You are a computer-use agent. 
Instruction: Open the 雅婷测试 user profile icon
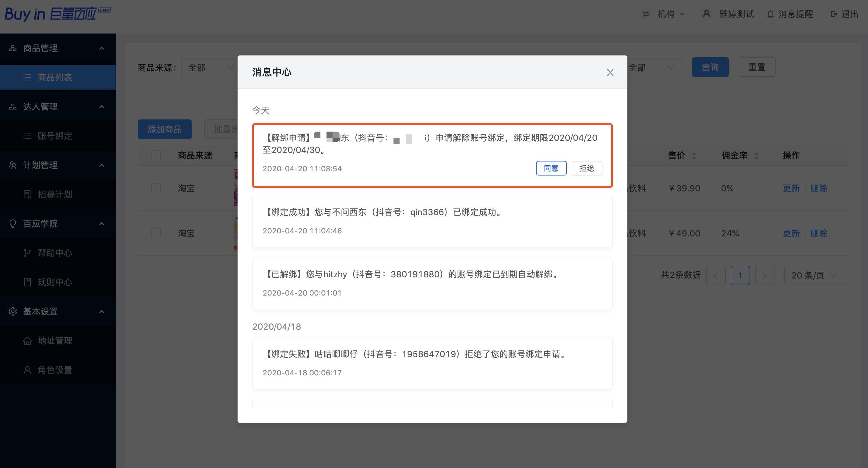pos(706,14)
